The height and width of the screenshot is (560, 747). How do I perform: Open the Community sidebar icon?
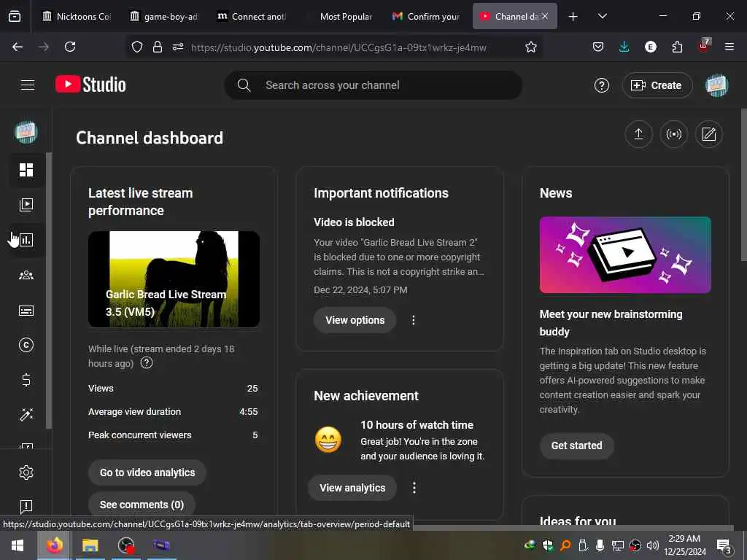point(26,275)
